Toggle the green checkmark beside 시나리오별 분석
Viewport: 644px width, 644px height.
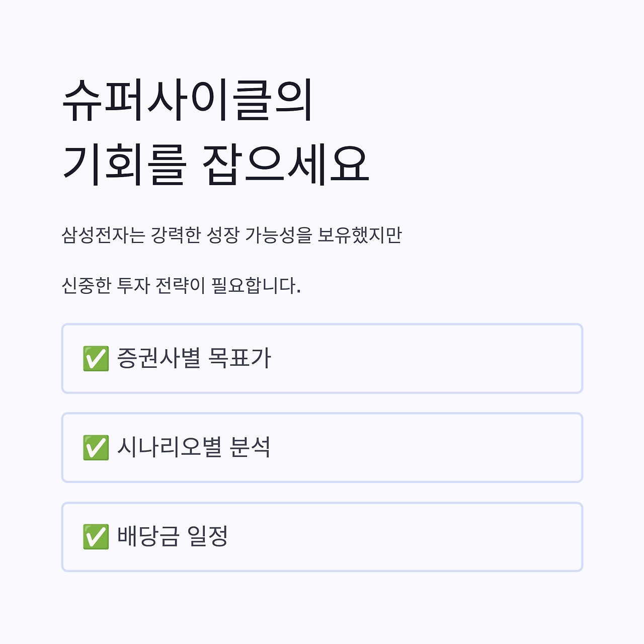click(96, 448)
